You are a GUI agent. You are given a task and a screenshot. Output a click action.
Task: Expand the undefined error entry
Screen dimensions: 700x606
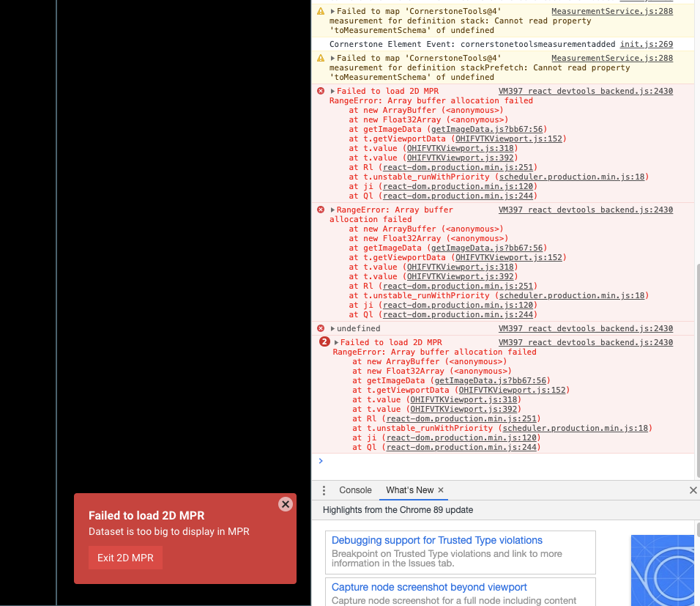pyautogui.click(x=332, y=328)
